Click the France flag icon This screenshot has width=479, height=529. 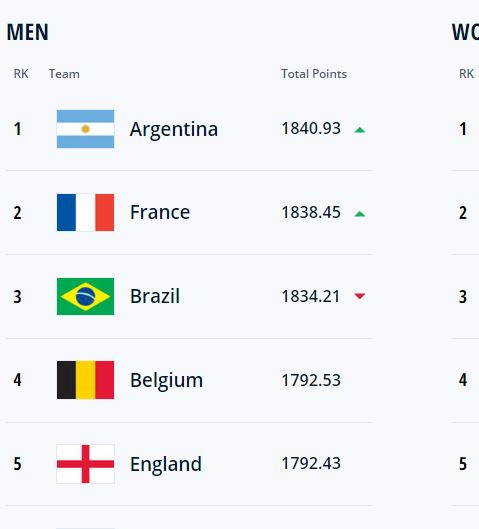[85, 213]
